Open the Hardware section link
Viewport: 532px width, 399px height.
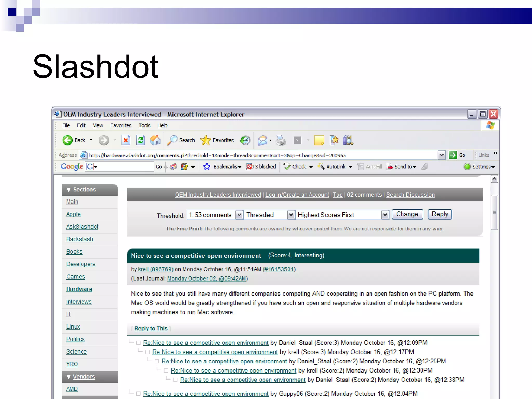[79, 289]
